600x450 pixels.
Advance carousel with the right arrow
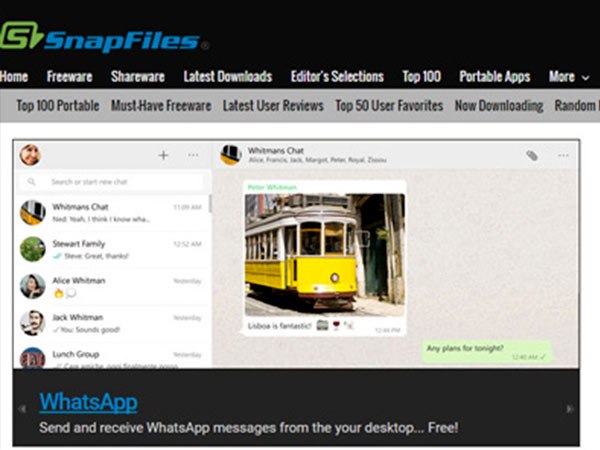[x=570, y=409]
